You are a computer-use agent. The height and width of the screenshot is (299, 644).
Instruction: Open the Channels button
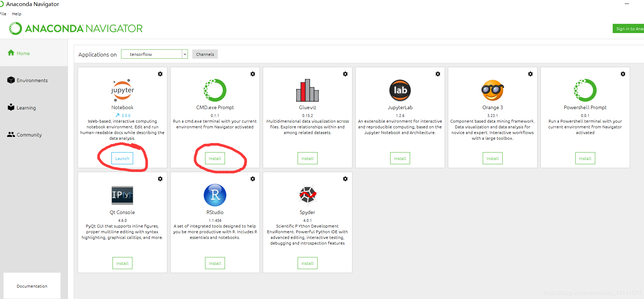[205, 54]
